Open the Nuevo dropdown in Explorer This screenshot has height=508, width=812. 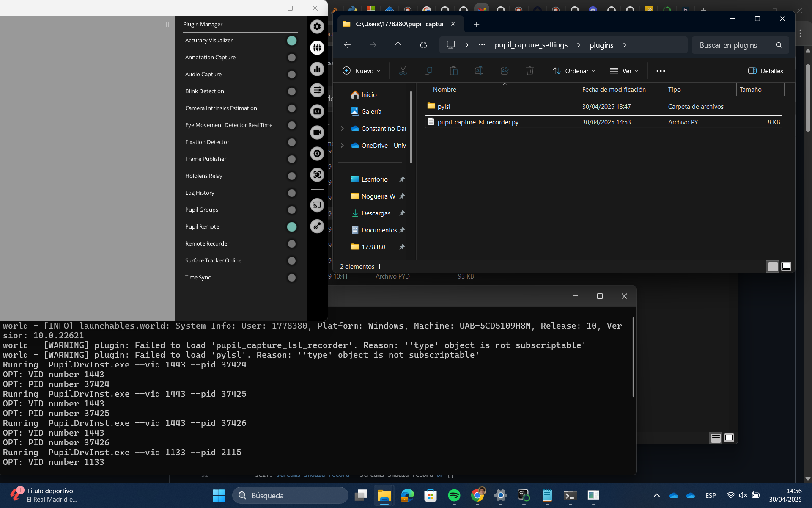point(361,71)
